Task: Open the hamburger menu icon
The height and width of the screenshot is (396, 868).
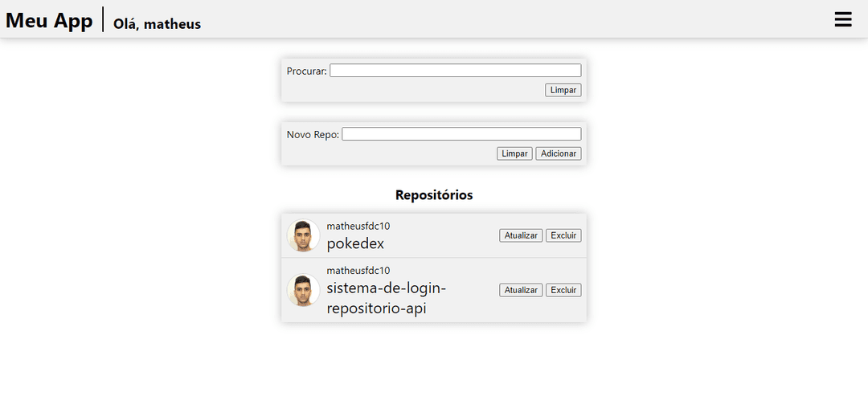Action: pos(843,19)
